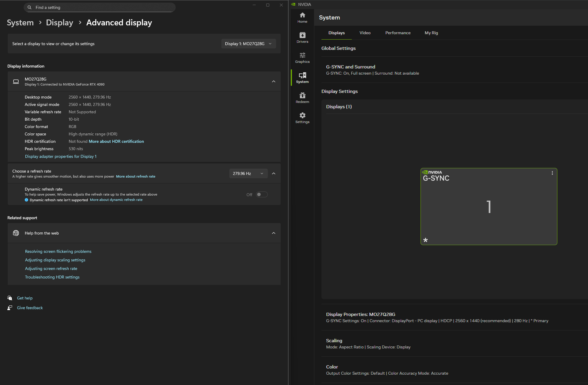588x385 pixels.
Task: Toggle the Dynamic refresh rate switch
Action: (262, 194)
